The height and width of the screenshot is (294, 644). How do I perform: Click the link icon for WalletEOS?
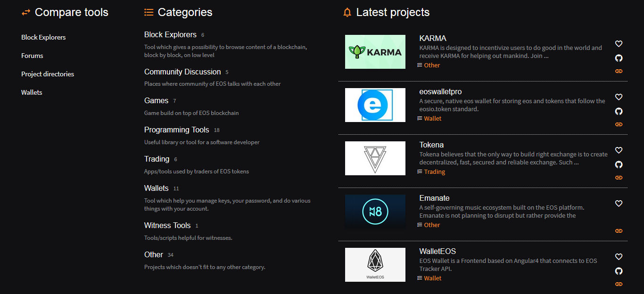(619, 284)
